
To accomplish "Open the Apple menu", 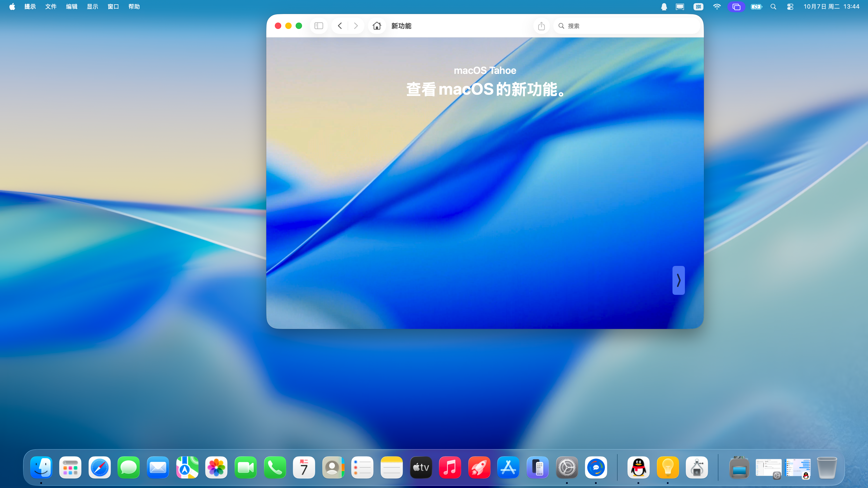I will (12, 7).
